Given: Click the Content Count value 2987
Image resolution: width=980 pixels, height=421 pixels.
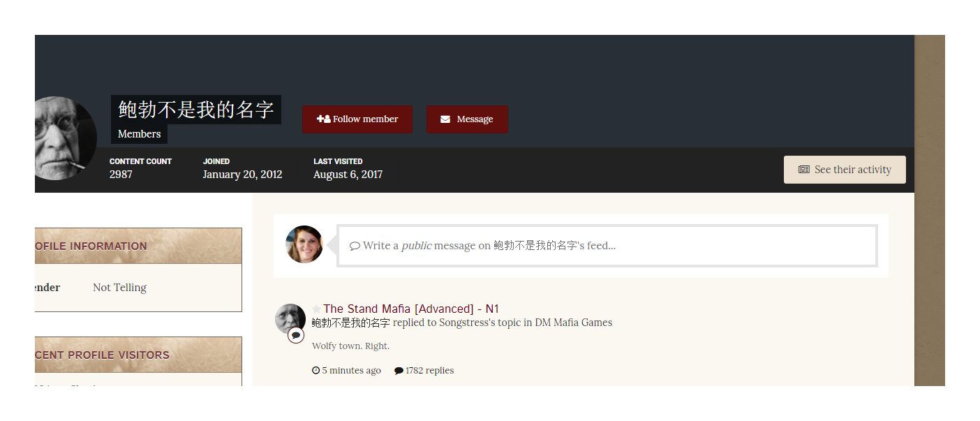Looking at the screenshot, I should tap(121, 175).
